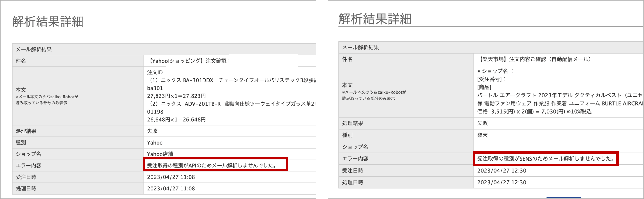
Task: Click the 件名 label in the Yahoo panel
Action: coord(20,61)
